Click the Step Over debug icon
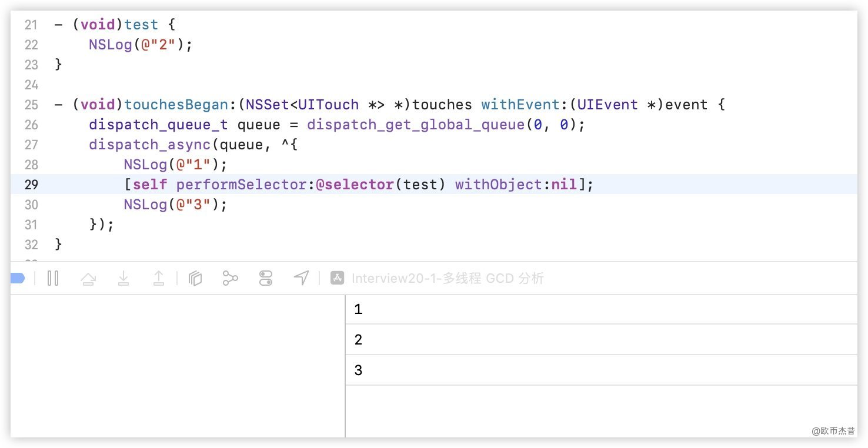 88,279
